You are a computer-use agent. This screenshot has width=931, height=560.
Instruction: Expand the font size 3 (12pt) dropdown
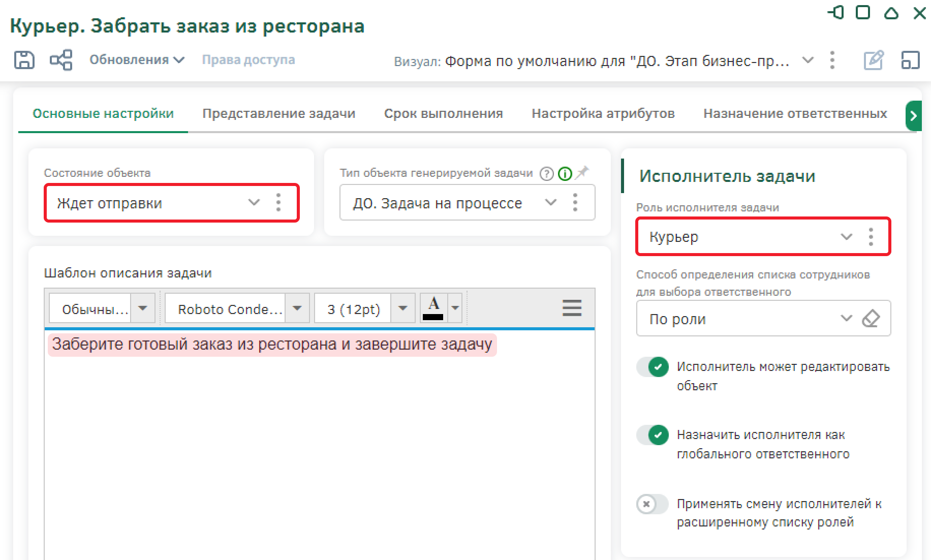click(403, 308)
